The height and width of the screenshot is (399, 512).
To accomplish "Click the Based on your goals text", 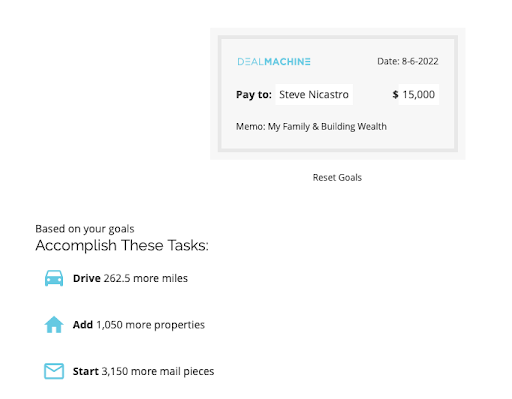I will (x=85, y=229).
